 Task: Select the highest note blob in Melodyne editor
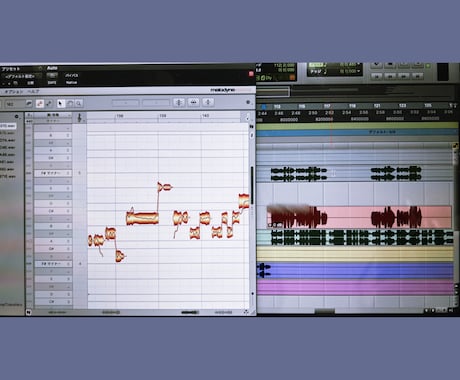tap(164, 187)
